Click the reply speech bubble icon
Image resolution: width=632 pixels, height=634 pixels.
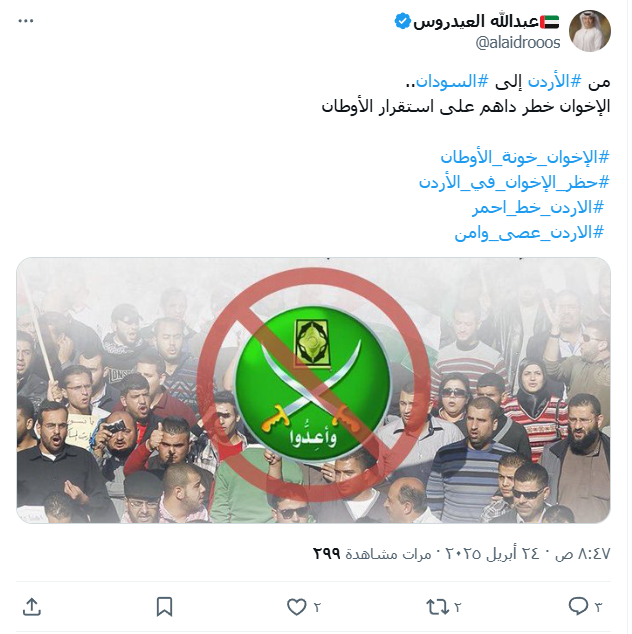click(x=578, y=606)
